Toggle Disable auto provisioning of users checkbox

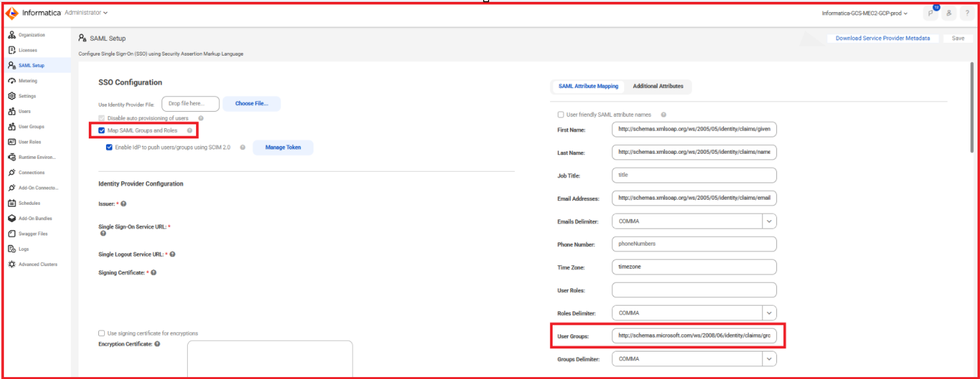tap(102, 118)
